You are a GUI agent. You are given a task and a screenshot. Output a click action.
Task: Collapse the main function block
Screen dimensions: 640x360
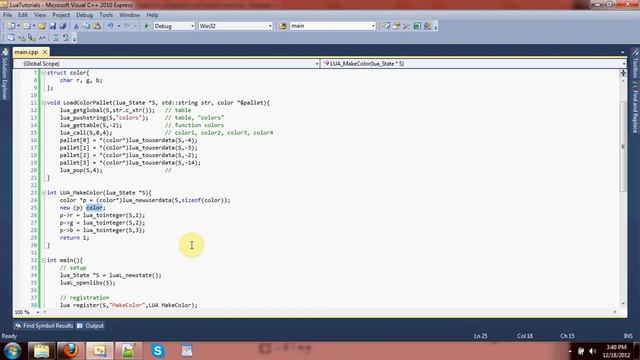point(43,260)
